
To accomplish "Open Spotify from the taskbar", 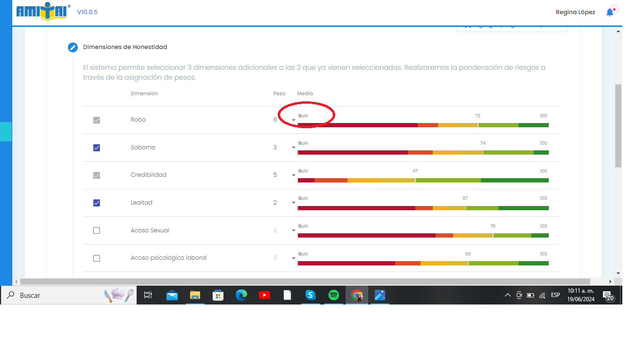I will click(334, 295).
